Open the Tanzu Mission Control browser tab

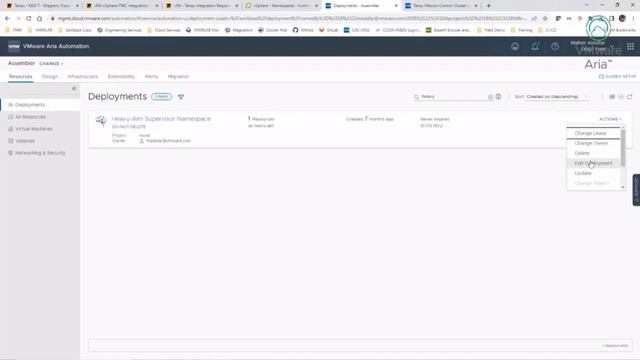click(442, 6)
